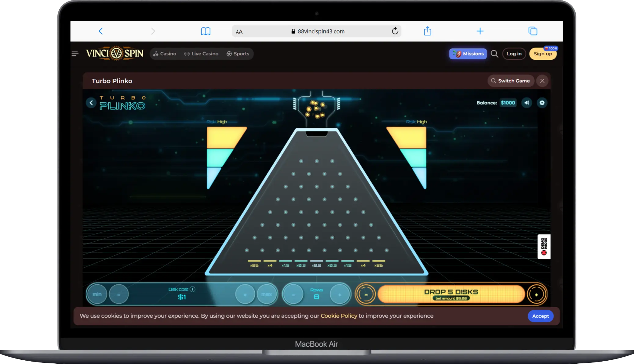Screen dimensions: 634x364
Task: Set the disk cost to max
Action: [x=267, y=294]
